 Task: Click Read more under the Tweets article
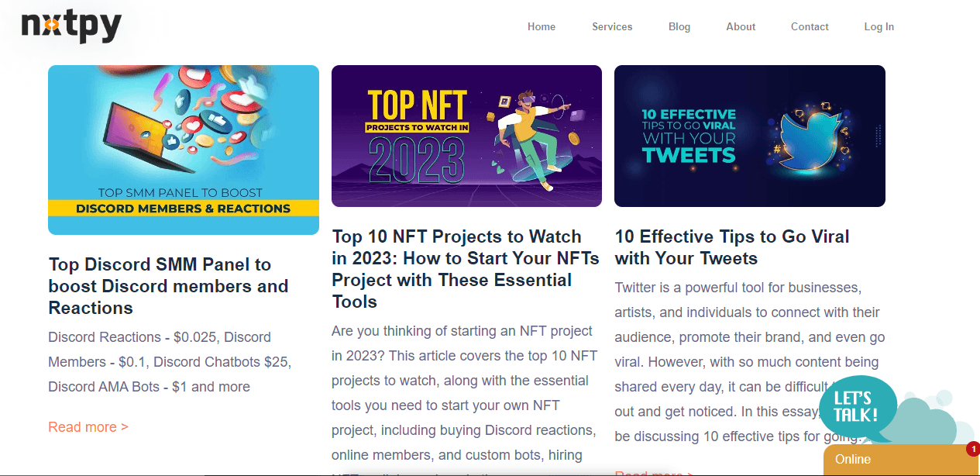653,473
